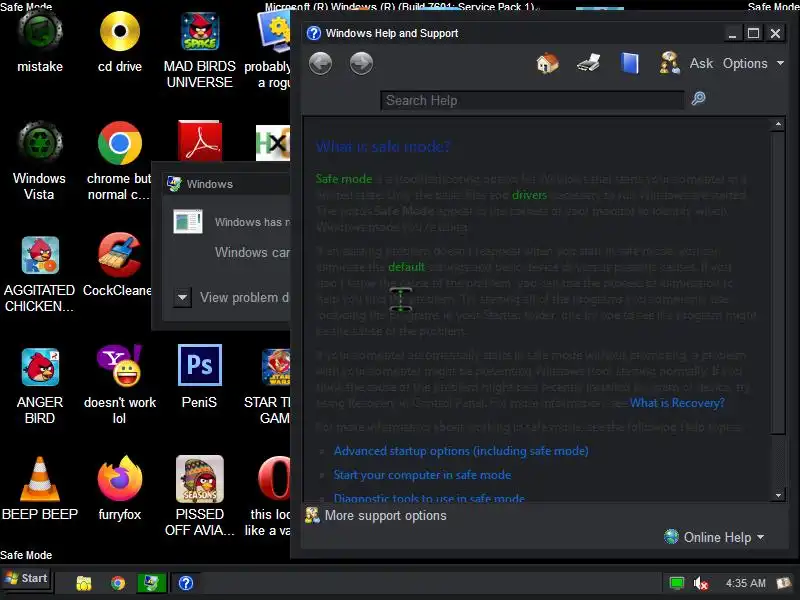Click the tray icon right of clock
Image resolution: width=800 pixels, height=600 pixels.
(x=784, y=583)
